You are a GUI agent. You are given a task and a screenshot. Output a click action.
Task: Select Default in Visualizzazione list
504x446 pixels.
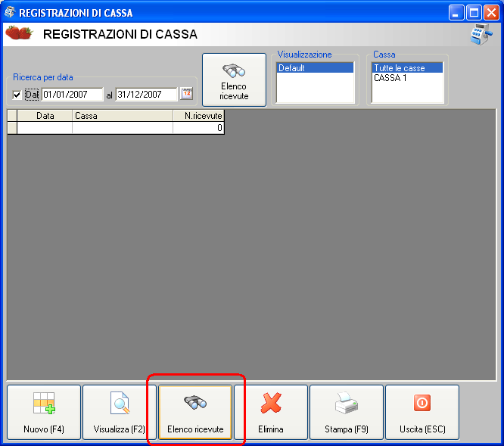click(x=315, y=68)
